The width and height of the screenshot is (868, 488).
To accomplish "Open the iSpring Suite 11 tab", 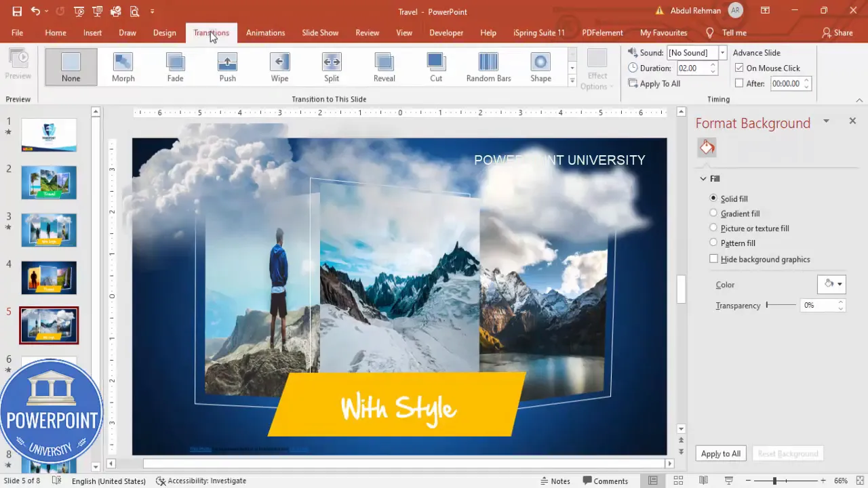I will click(x=539, y=33).
